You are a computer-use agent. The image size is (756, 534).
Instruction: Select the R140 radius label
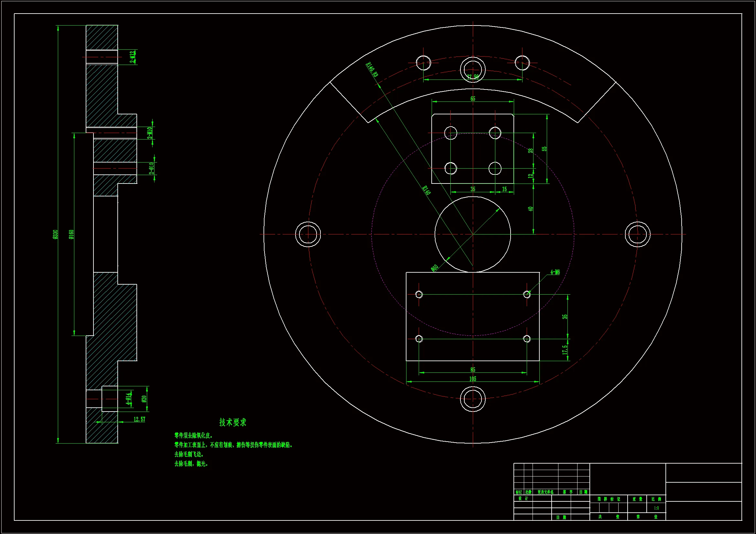tap(427, 190)
